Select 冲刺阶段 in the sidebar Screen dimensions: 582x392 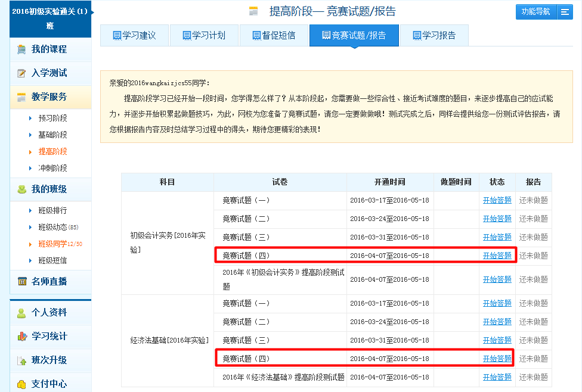coord(52,168)
